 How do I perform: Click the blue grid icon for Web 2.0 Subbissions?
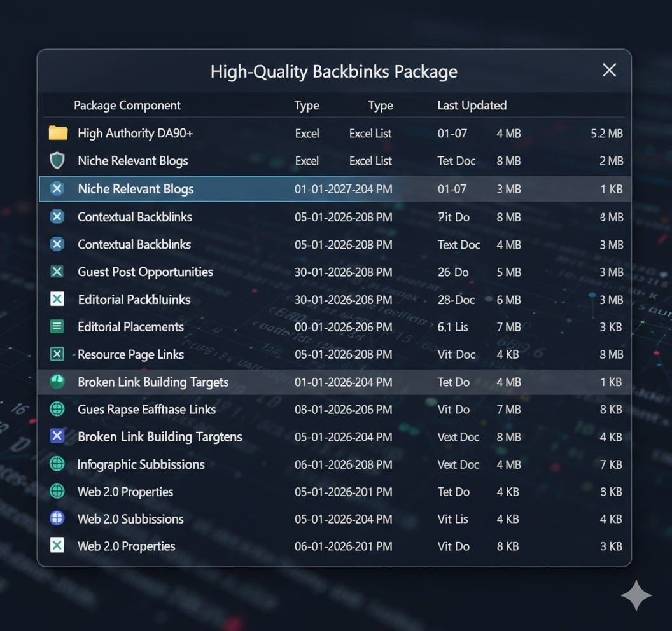click(x=57, y=518)
